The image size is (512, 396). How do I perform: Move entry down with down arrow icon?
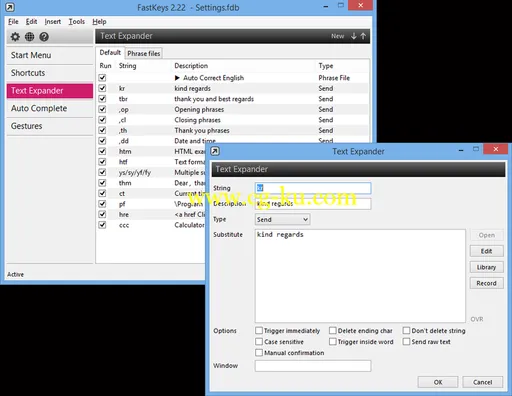354,36
